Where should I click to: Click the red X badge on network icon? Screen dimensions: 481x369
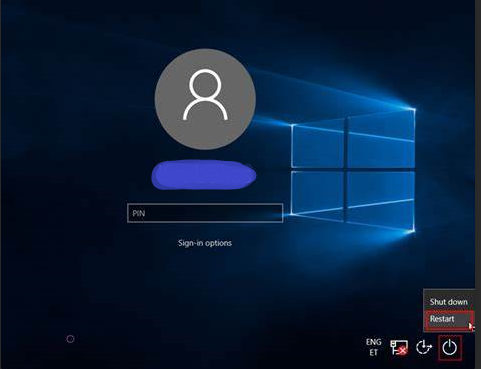click(x=403, y=351)
